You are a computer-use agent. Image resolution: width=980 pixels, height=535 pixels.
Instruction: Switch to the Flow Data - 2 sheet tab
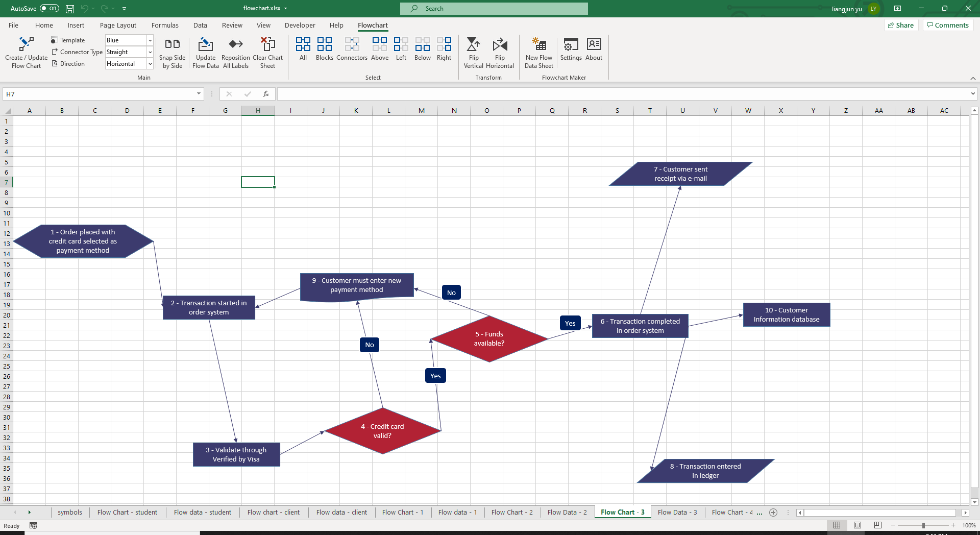(x=567, y=512)
